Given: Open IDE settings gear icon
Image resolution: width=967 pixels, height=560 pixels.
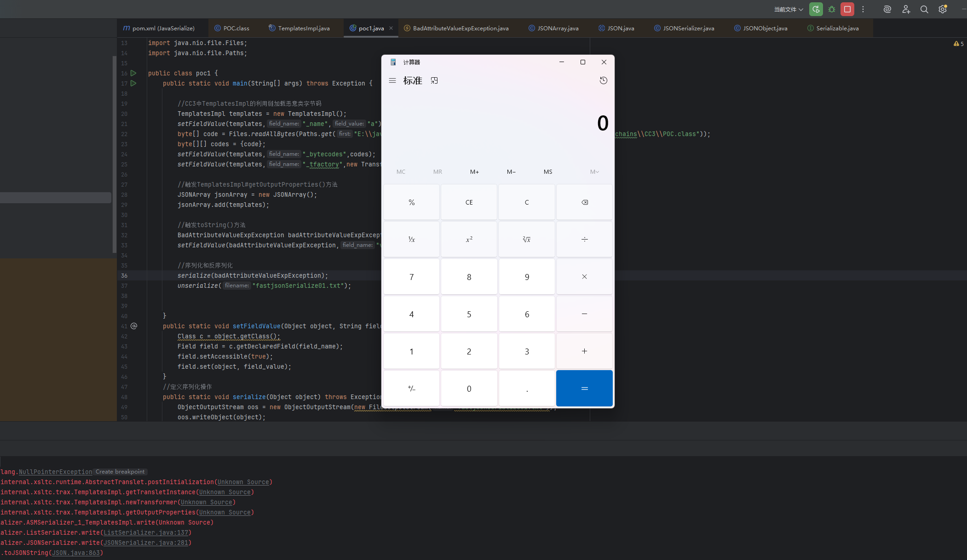Looking at the screenshot, I should 943,9.
